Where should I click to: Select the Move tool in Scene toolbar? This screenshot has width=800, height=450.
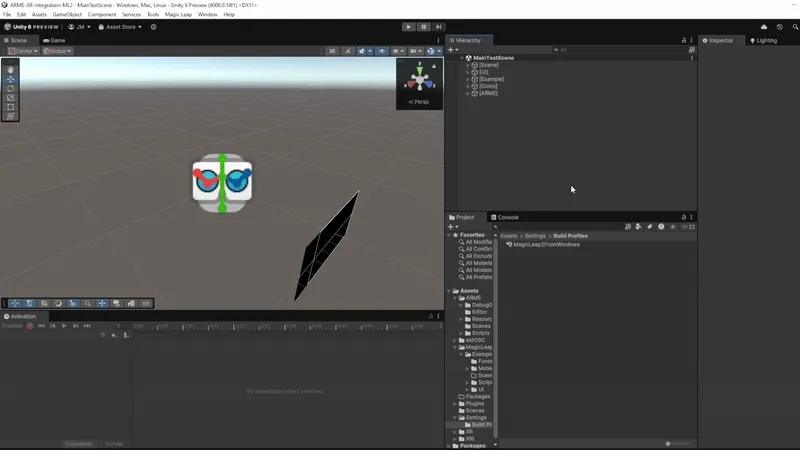(x=10, y=79)
